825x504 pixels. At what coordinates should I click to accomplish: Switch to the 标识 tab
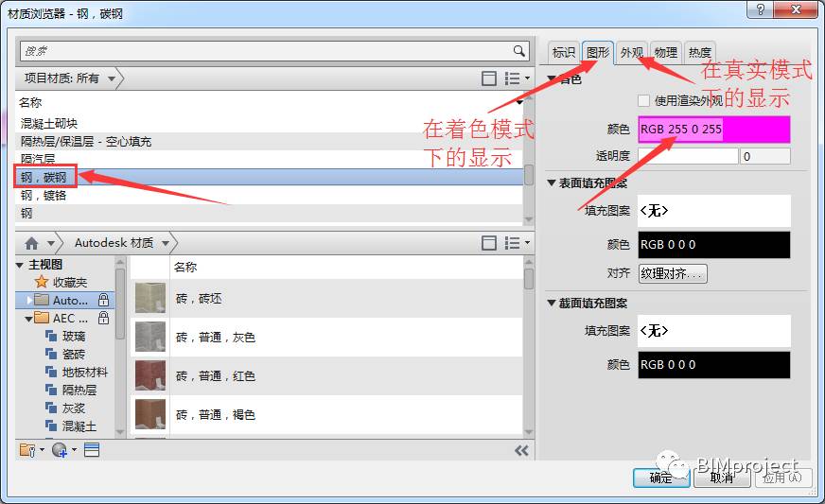point(564,53)
